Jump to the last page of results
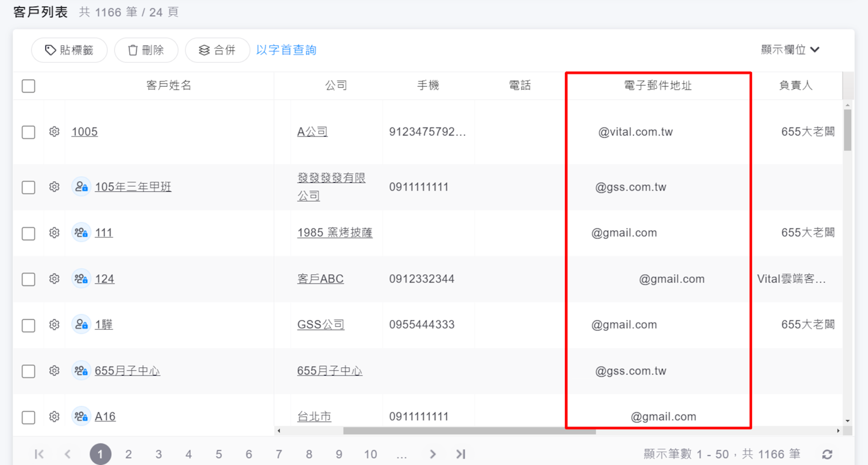 pos(460,454)
